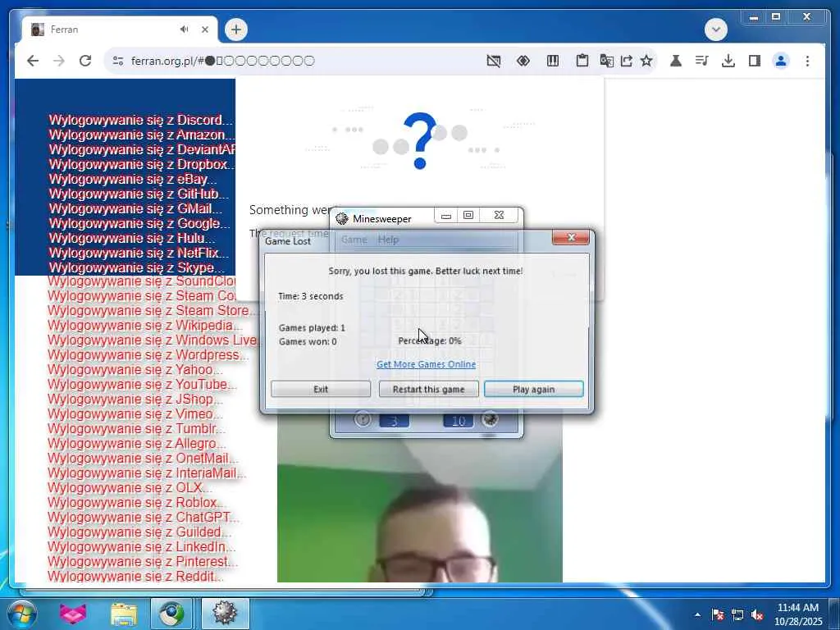This screenshot has width=840, height=630.
Task: Click Restart this game button
Action: point(428,389)
